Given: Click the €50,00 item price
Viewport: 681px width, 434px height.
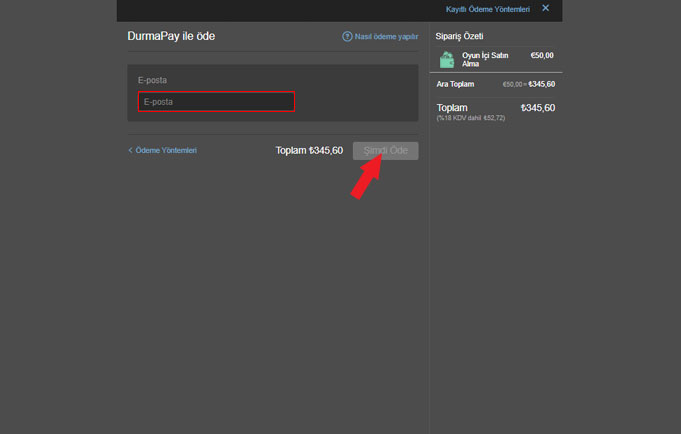Looking at the screenshot, I should (x=541, y=56).
